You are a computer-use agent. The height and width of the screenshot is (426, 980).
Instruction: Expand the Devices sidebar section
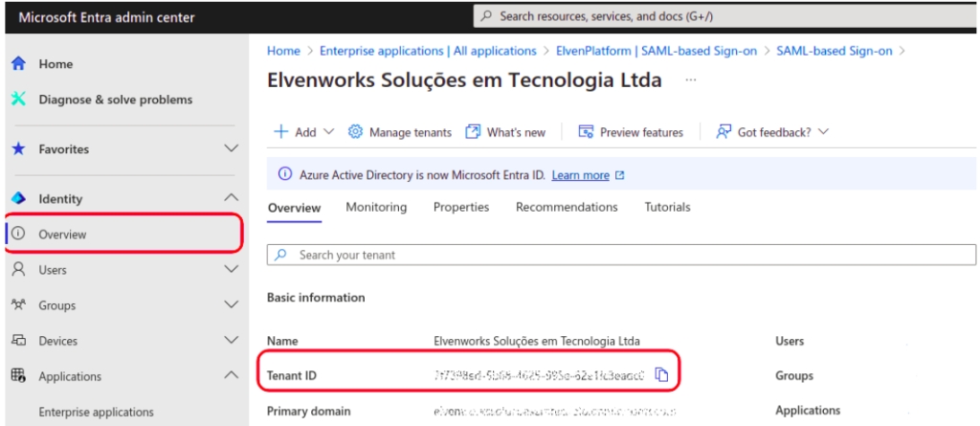tap(231, 341)
